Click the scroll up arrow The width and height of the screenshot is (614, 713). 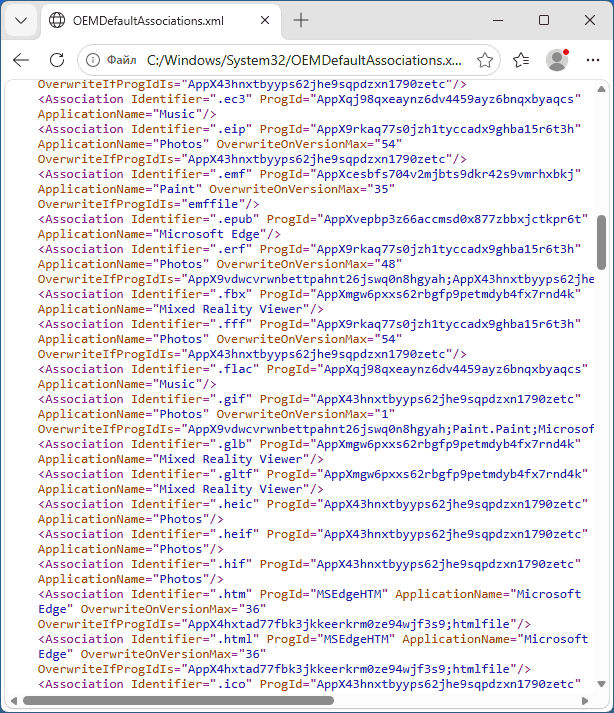click(x=601, y=89)
